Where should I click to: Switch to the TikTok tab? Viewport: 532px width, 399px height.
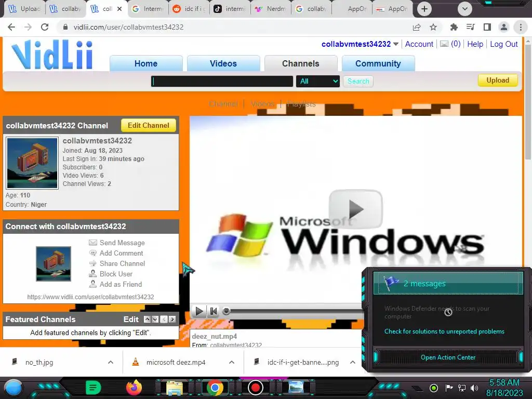(x=230, y=9)
